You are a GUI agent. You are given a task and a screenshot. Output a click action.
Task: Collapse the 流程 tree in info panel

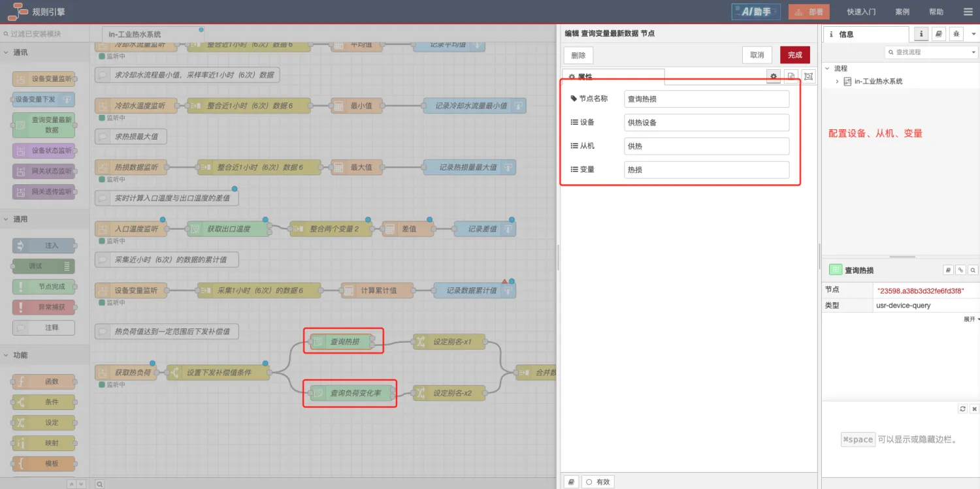pos(828,68)
